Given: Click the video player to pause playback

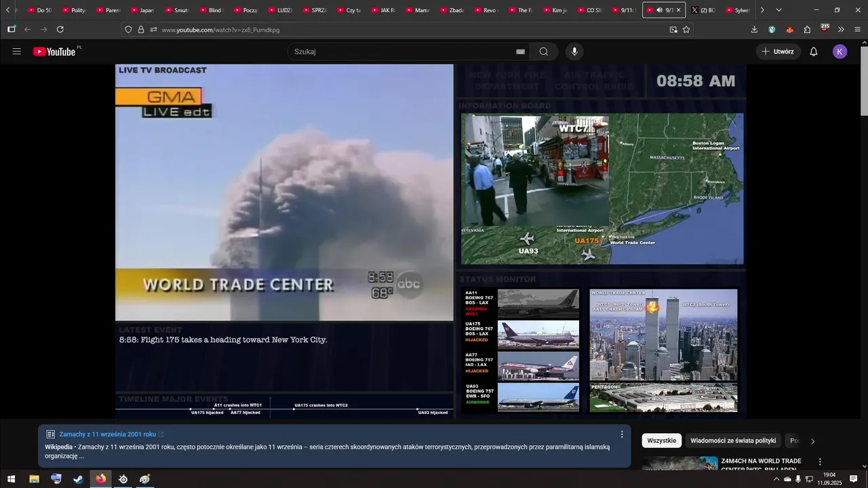Looking at the screenshot, I should pyautogui.click(x=431, y=241).
